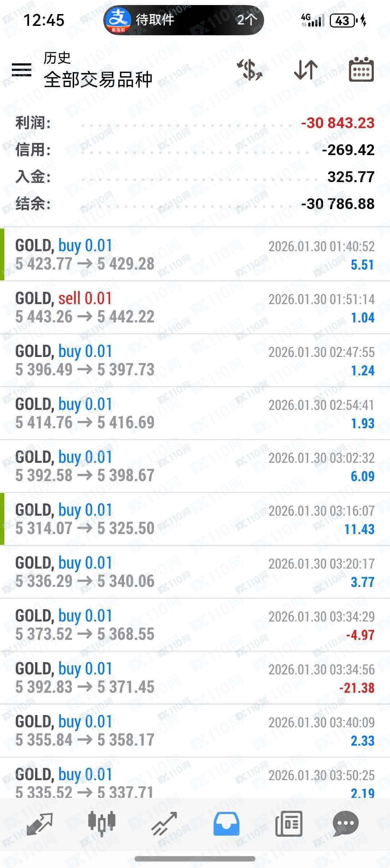
Task: Open GOLD buy trade closed at 01:40:52
Action: pos(194,254)
